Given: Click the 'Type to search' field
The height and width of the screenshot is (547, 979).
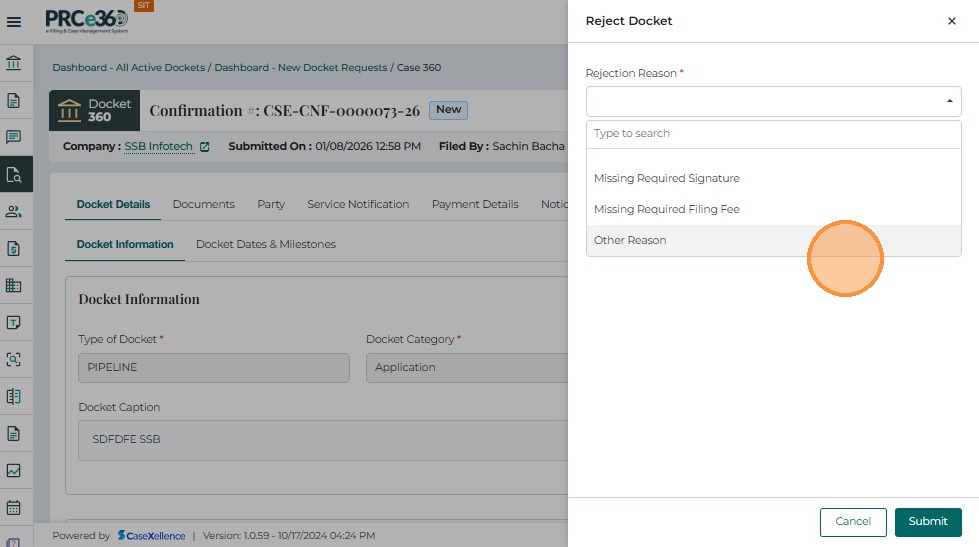Looking at the screenshot, I should pos(773,133).
